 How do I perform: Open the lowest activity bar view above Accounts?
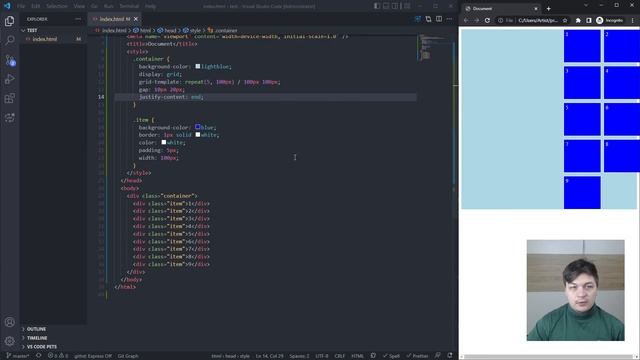click(9, 118)
